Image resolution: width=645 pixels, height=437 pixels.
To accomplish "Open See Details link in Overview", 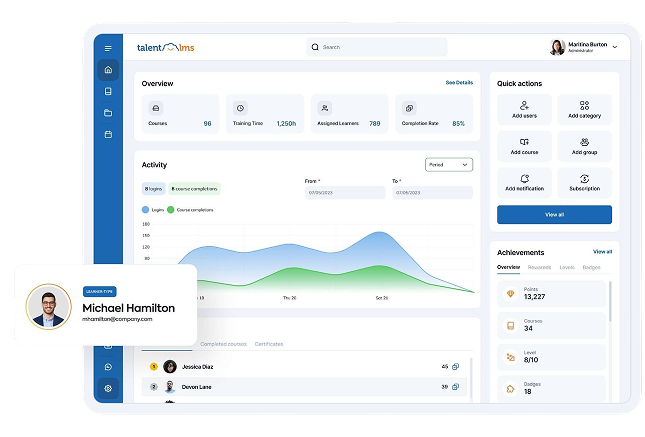I will (x=459, y=83).
